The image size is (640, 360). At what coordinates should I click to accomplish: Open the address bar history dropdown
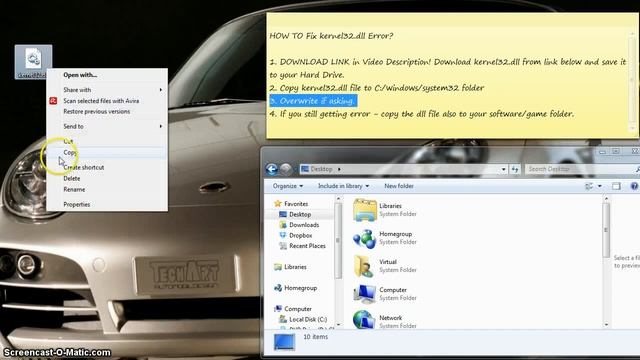504,169
